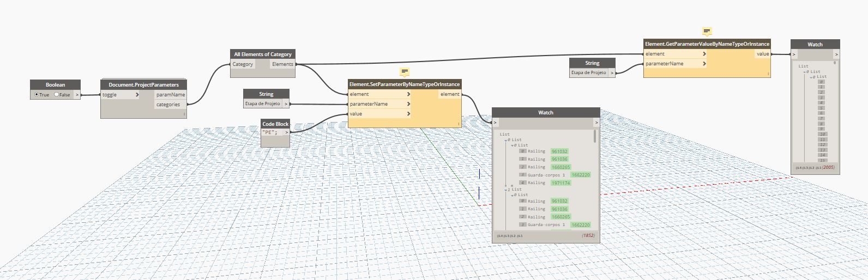
Task: Select the All Elements of Category node header
Action: (x=263, y=54)
